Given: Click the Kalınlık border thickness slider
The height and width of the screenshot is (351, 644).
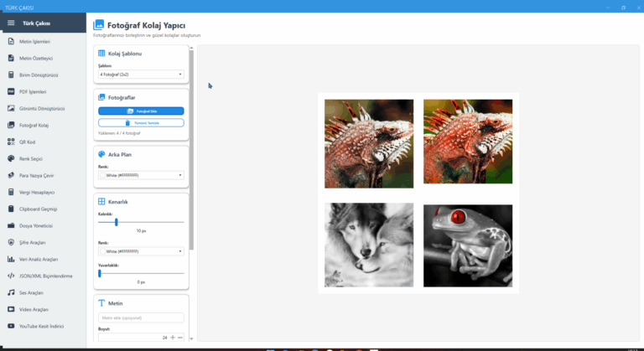Looking at the screenshot, I should coord(141,222).
